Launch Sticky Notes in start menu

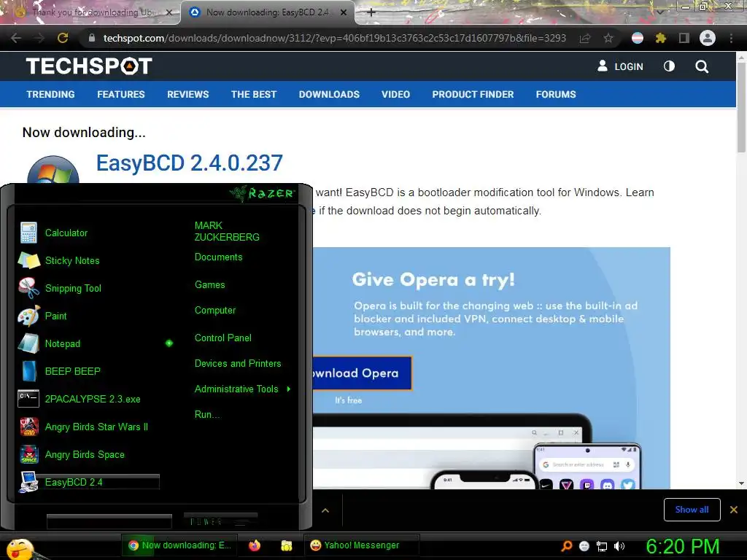point(59,260)
